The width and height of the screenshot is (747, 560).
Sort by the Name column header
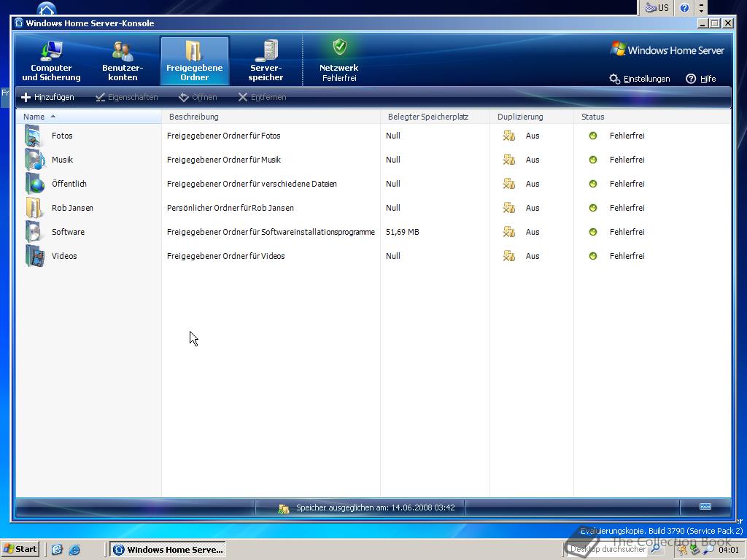tap(88, 117)
